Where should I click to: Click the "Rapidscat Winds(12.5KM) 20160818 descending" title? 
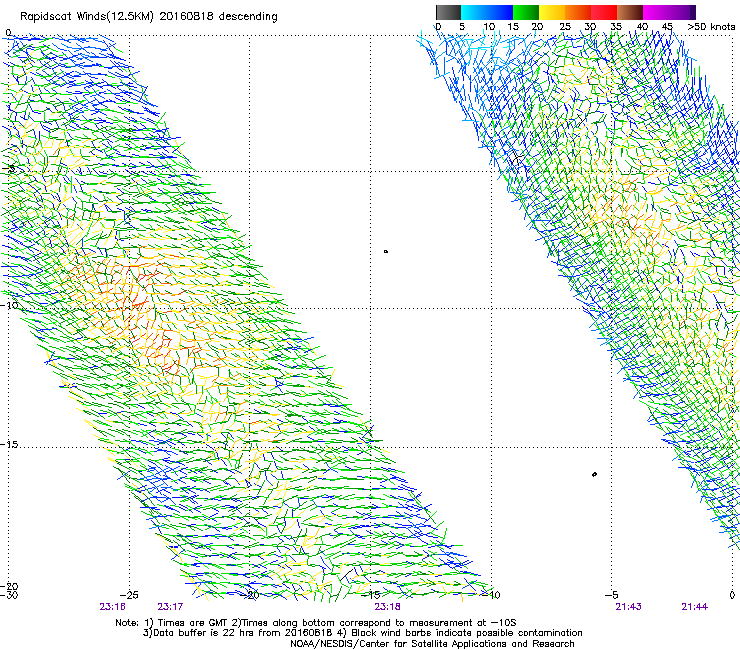coord(149,17)
